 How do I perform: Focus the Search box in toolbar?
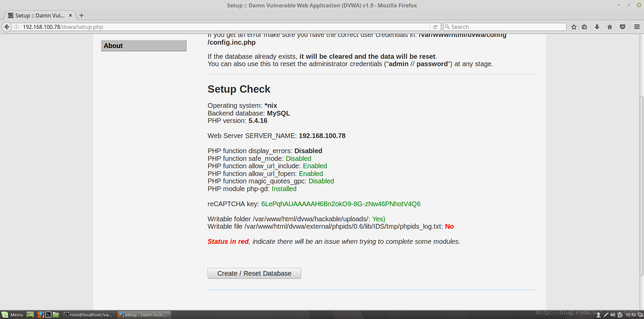[x=505, y=27]
